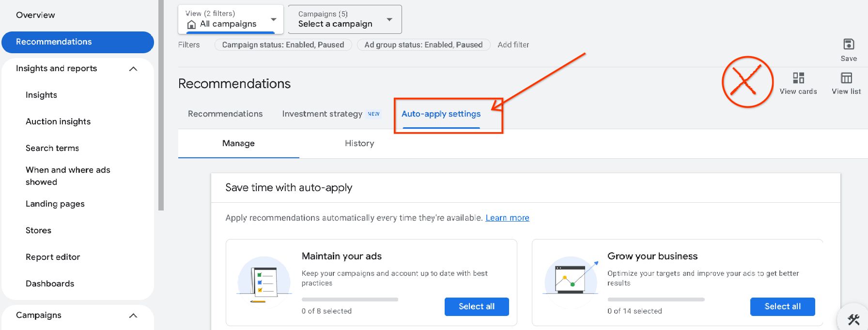
Task: Open the Auto-apply settings tab
Action: [x=441, y=114]
